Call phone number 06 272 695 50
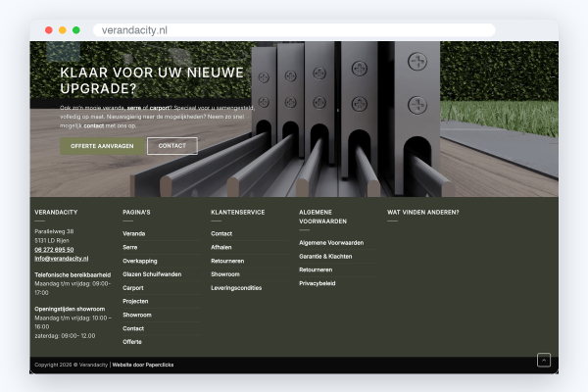This screenshot has height=392, width=588. [x=54, y=250]
